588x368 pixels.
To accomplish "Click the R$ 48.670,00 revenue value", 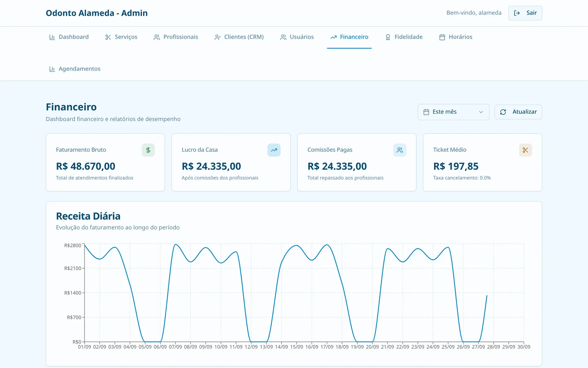I will point(86,166).
